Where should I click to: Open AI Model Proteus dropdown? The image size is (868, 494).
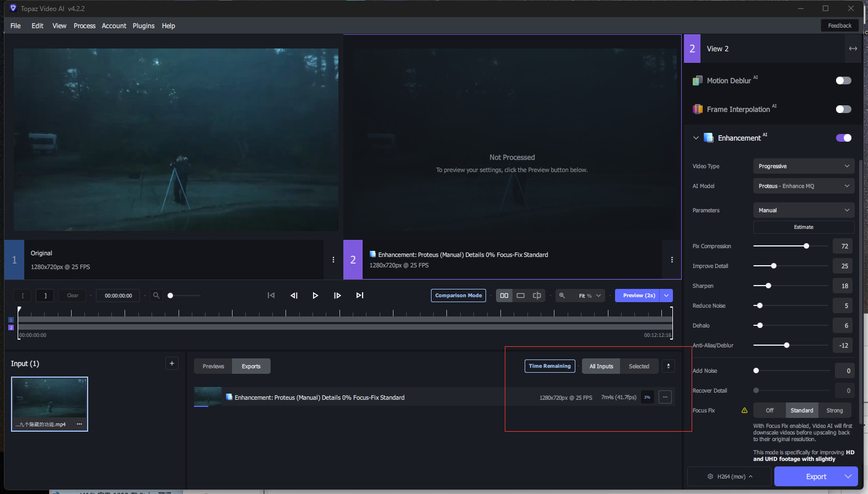(804, 186)
